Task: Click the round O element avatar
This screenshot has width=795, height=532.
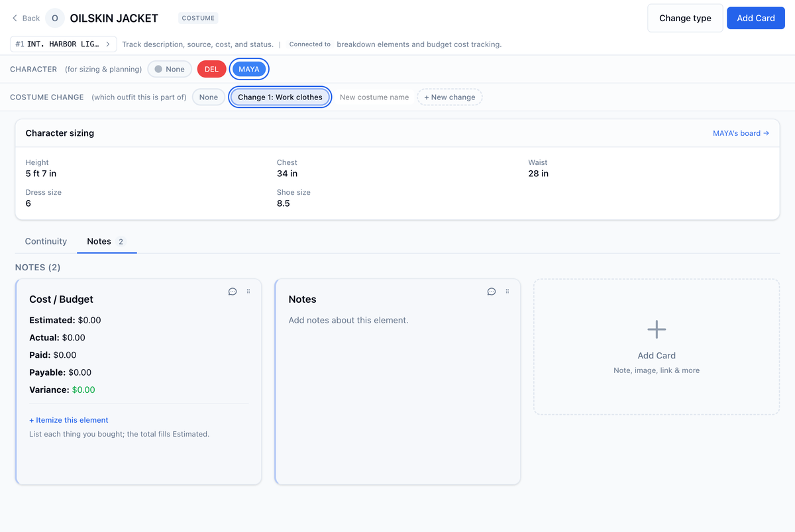Action: click(55, 18)
